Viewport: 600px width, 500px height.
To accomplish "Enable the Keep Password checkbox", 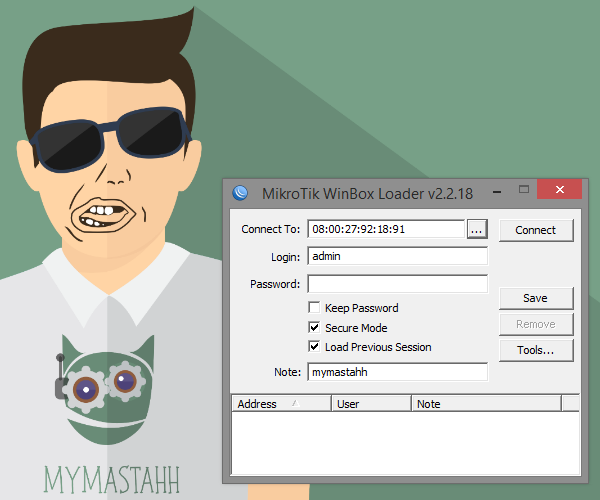I will tap(314, 308).
